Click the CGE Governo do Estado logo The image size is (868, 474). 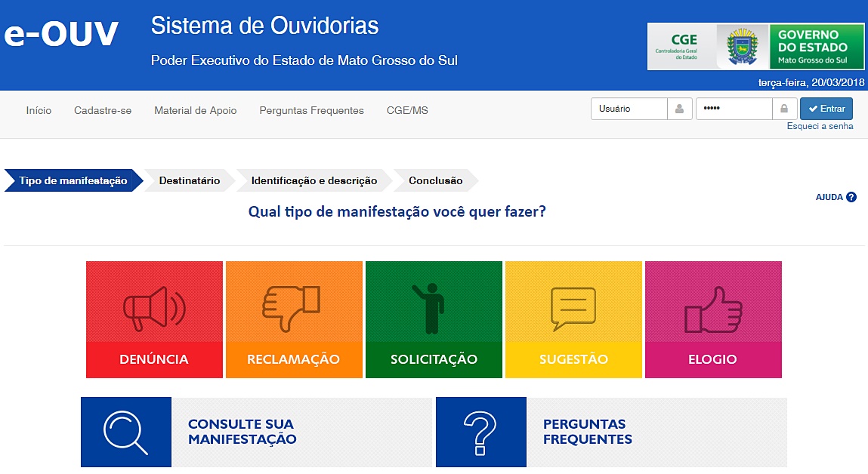click(755, 47)
